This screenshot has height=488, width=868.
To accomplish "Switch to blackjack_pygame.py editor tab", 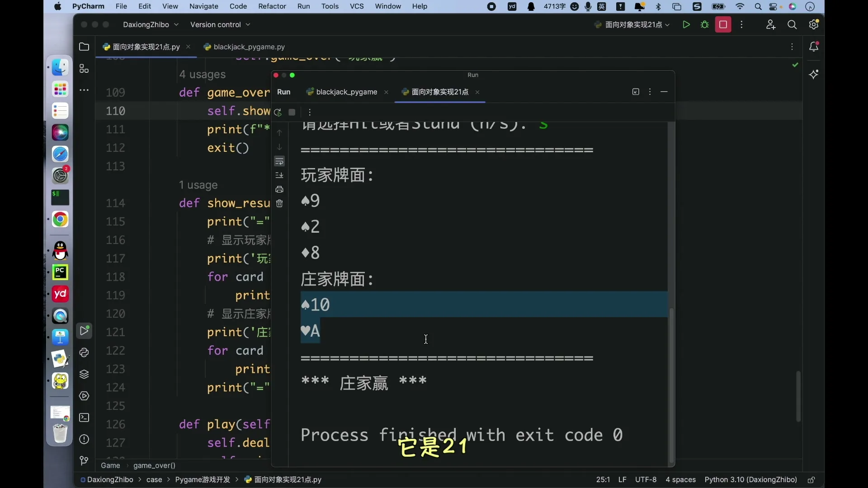I will tap(245, 47).
